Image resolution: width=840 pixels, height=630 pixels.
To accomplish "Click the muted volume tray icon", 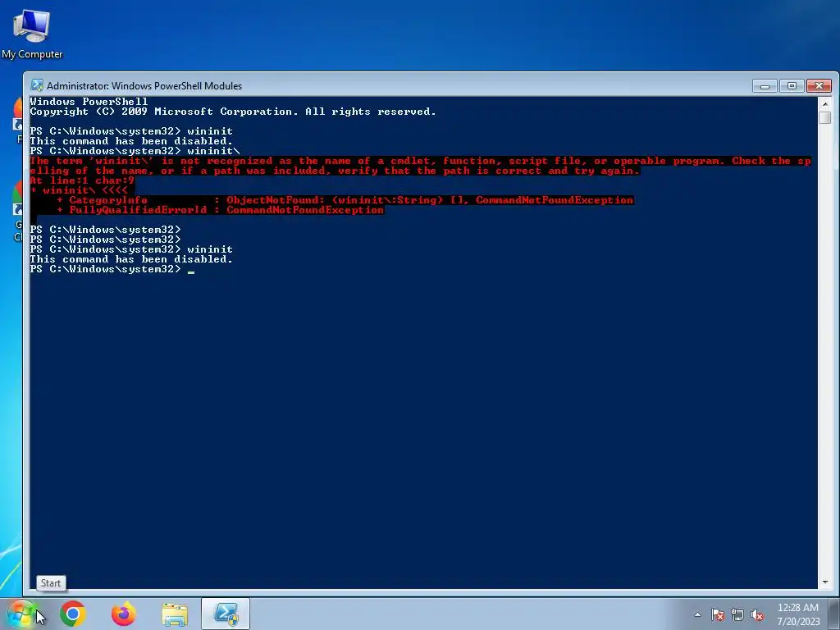I will click(x=757, y=614).
